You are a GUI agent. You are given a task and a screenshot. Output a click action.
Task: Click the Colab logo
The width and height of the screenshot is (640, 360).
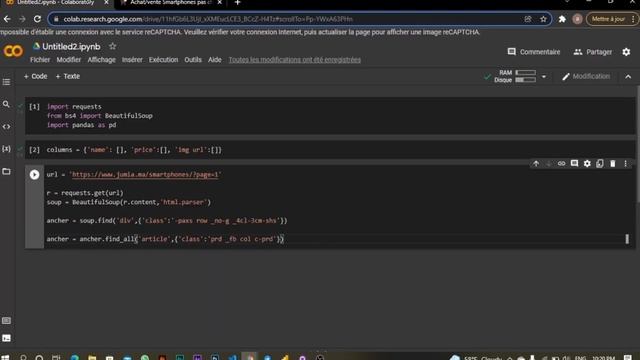click(13, 51)
